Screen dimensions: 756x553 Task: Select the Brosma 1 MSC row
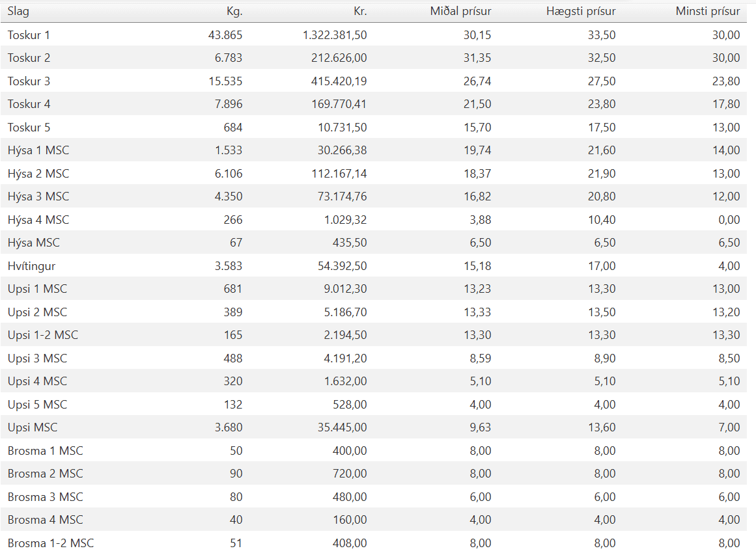coord(374,450)
